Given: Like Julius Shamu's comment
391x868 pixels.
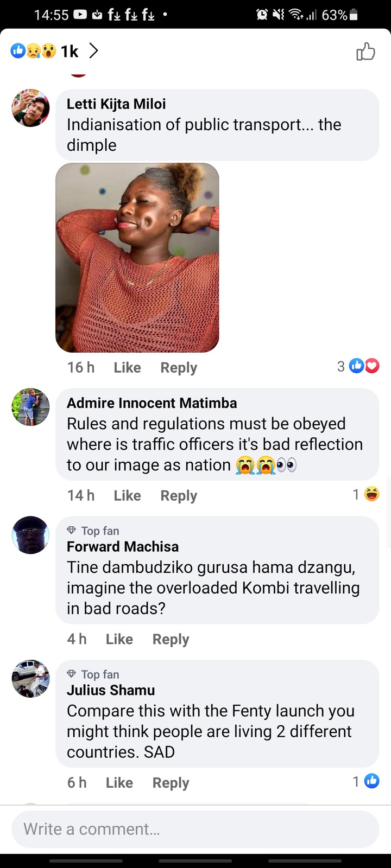Looking at the screenshot, I should [119, 783].
